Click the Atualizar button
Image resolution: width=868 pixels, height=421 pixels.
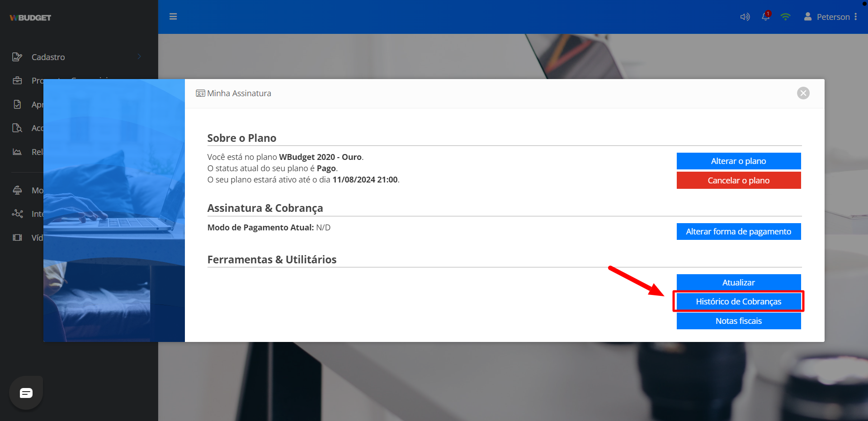(x=739, y=282)
